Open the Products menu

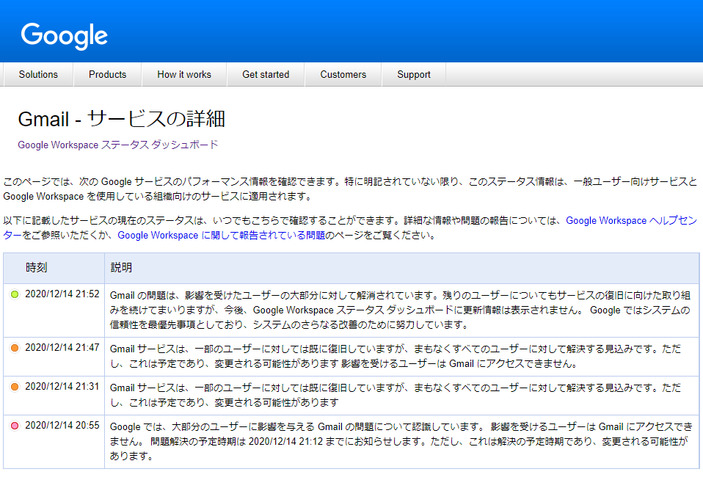(107, 74)
